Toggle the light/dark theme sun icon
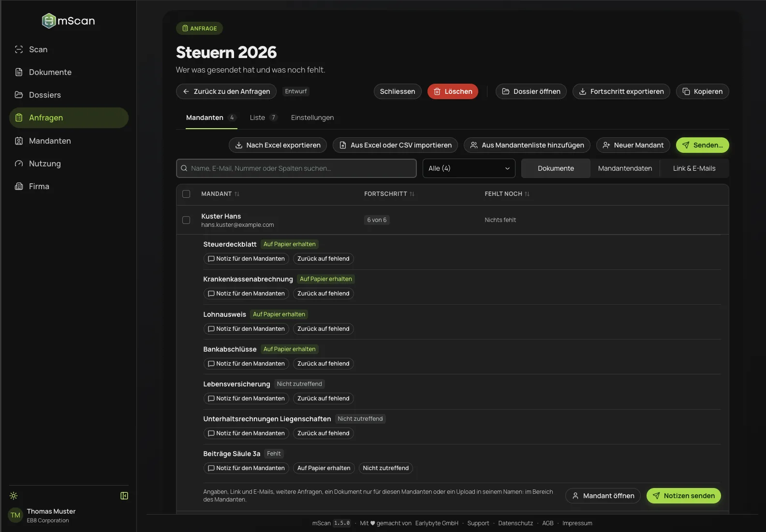Screen dimensions: 766x532 [x=14, y=496]
